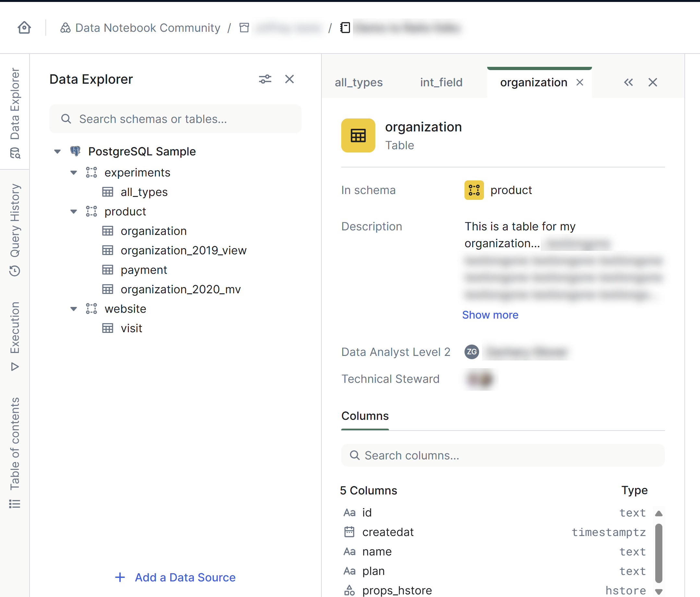Close the Data Explorer panel

(x=290, y=79)
